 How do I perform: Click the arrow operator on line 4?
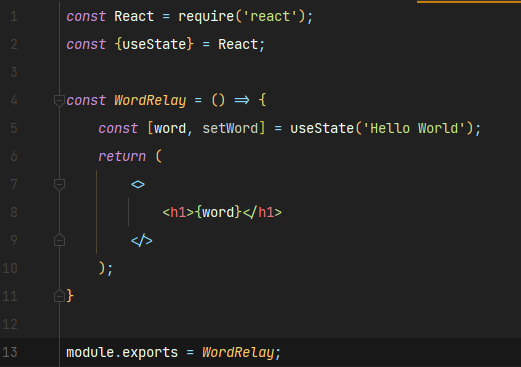242,100
